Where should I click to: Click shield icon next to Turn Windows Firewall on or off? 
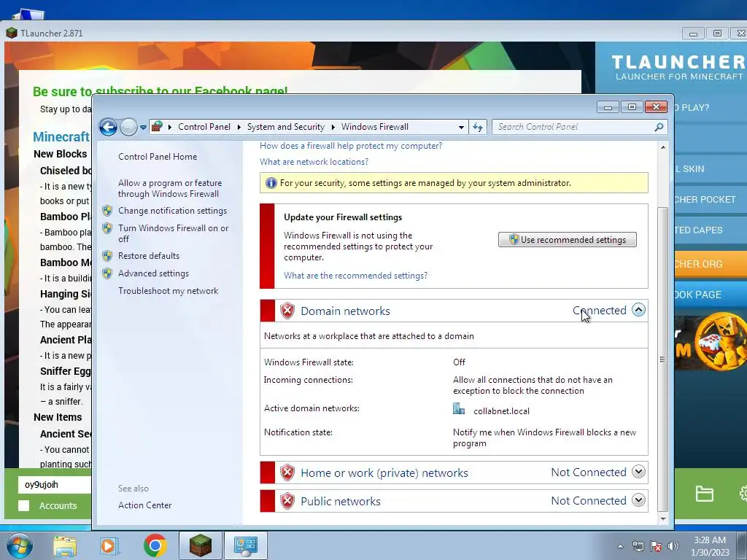click(x=107, y=228)
